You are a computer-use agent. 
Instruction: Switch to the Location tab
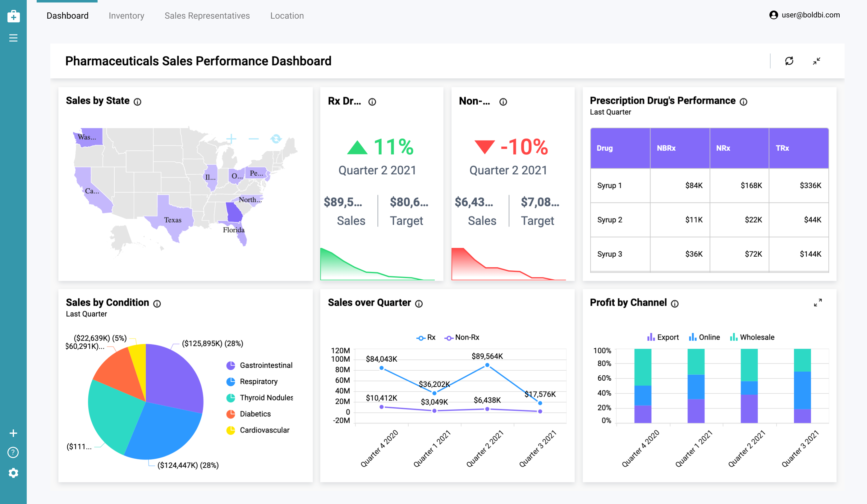pyautogui.click(x=287, y=16)
